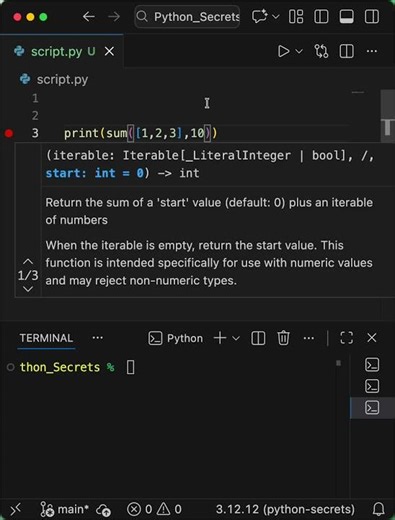Screen dimensions: 395x520
Task: Click line number 3 in gutter
Action: [x=35, y=133]
